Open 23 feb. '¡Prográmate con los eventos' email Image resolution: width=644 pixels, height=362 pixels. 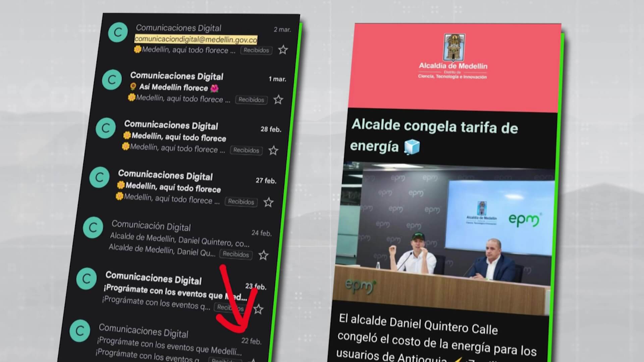pos(175,293)
